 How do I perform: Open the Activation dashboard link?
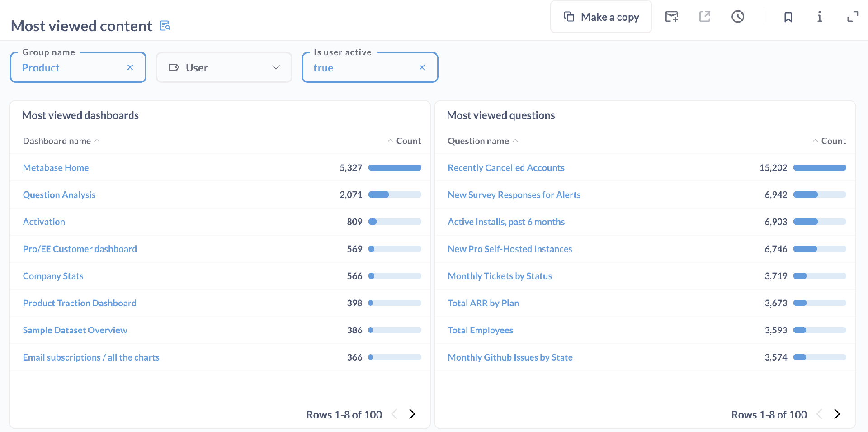pyautogui.click(x=44, y=222)
